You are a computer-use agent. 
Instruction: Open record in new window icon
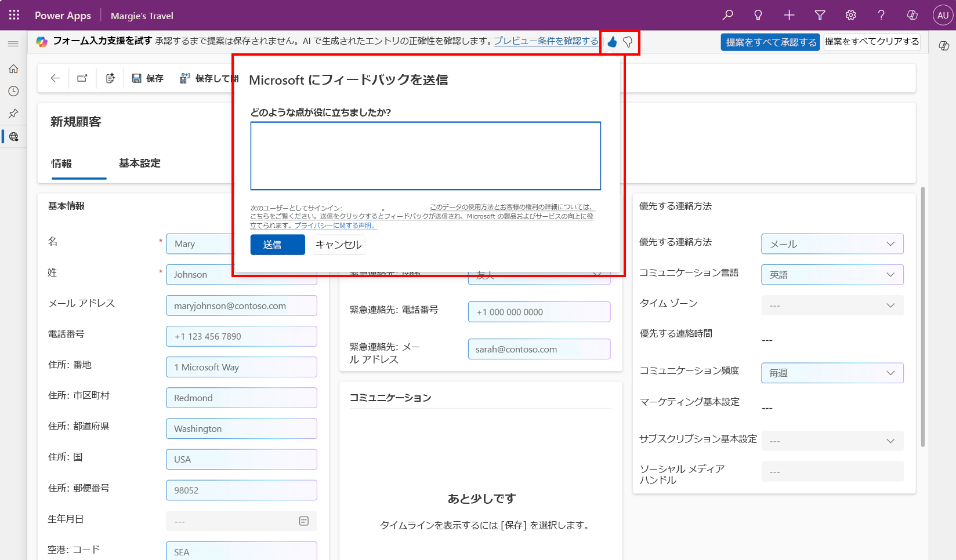(82, 78)
